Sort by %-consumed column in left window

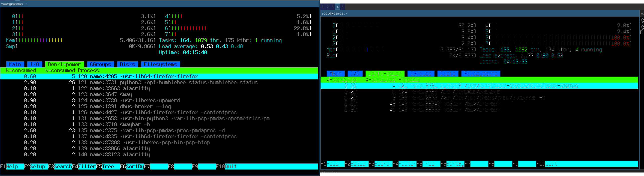coord(60,70)
